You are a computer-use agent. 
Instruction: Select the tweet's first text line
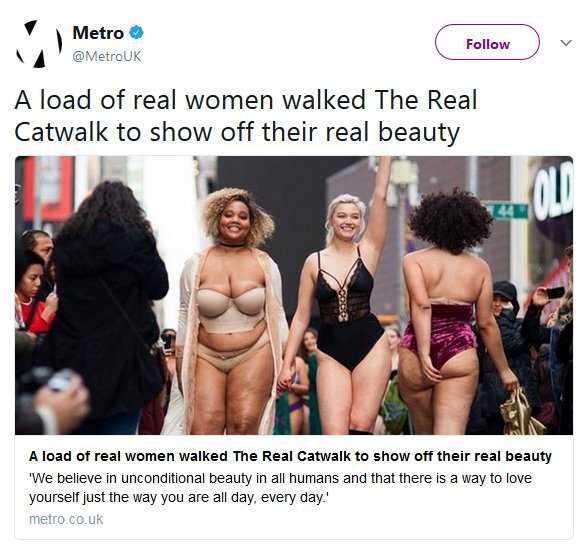pyautogui.click(x=246, y=100)
